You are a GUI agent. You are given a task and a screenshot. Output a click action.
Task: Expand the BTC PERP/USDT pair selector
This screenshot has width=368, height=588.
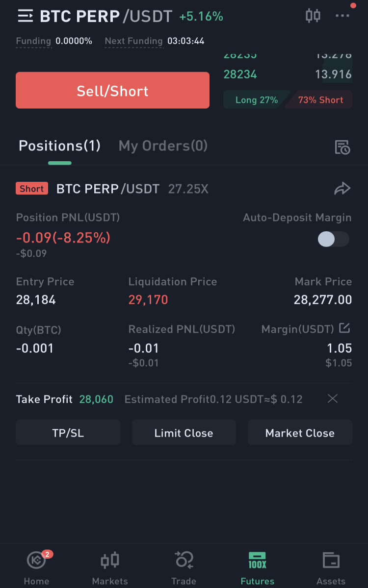(106, 16)
